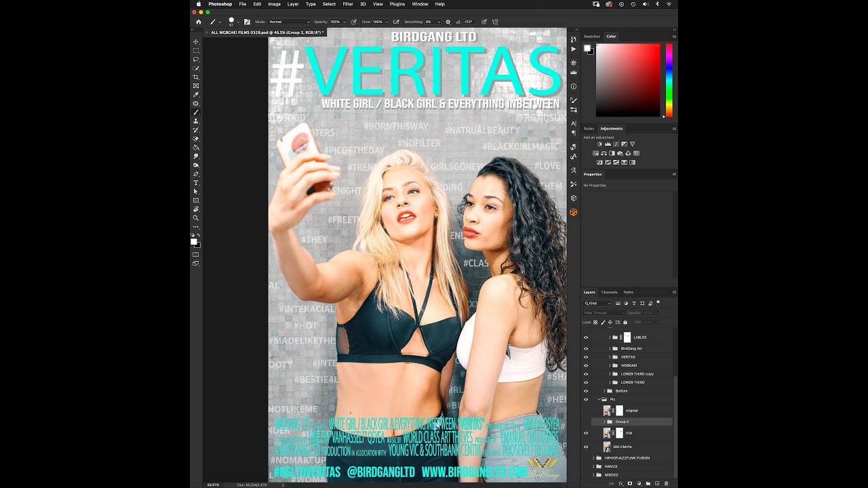Hide the BirdGang ltd group

[586, 348]
